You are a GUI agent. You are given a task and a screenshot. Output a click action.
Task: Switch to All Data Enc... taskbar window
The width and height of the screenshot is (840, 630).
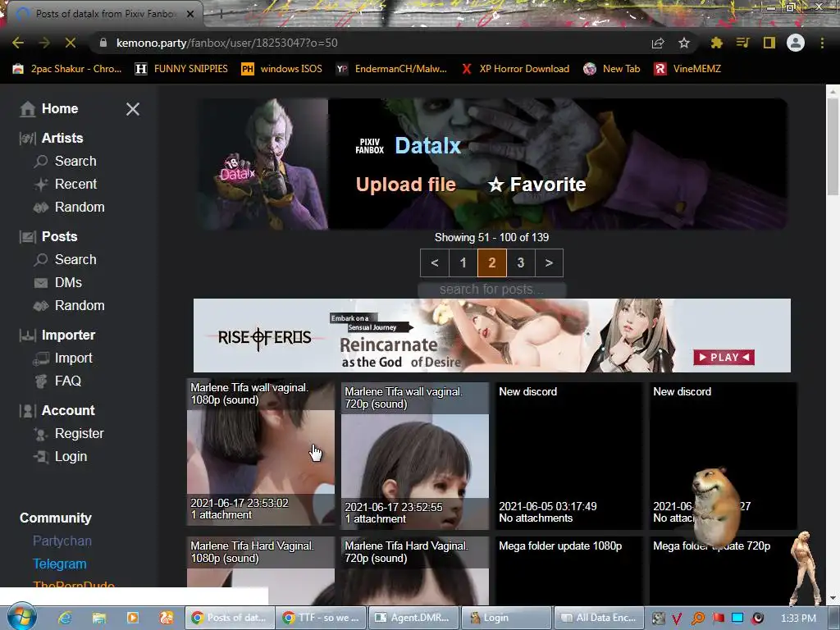coord(598,618)
